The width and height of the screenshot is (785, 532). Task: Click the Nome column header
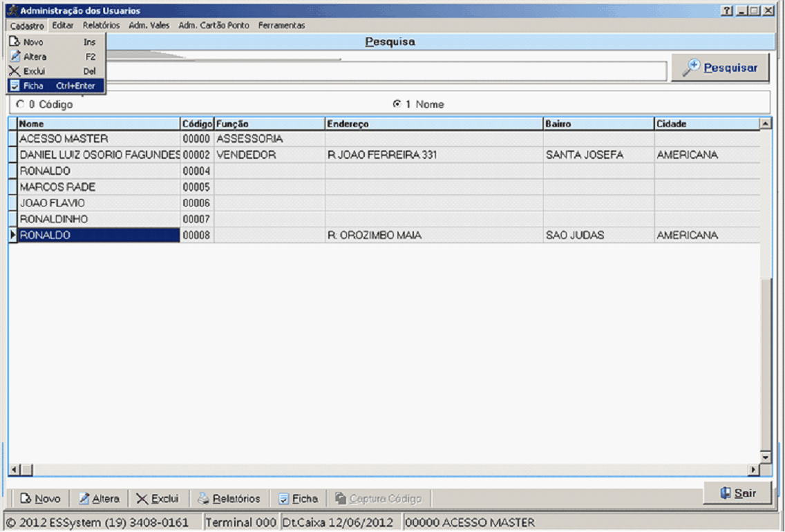click(x=98, y=124)
